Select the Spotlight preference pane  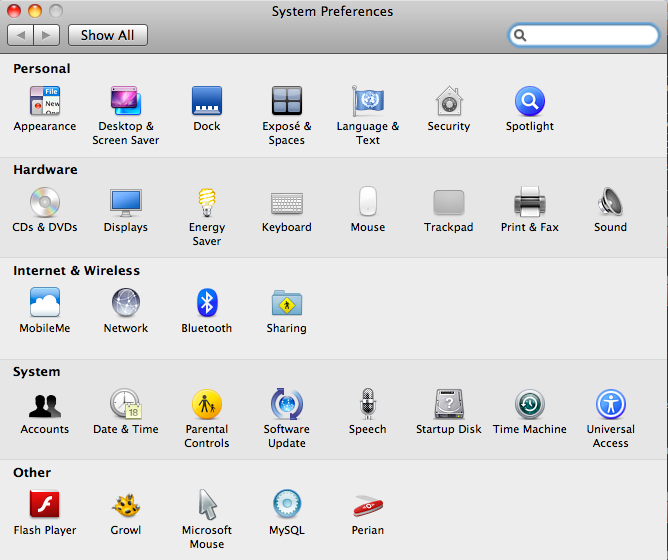(529, 102)
